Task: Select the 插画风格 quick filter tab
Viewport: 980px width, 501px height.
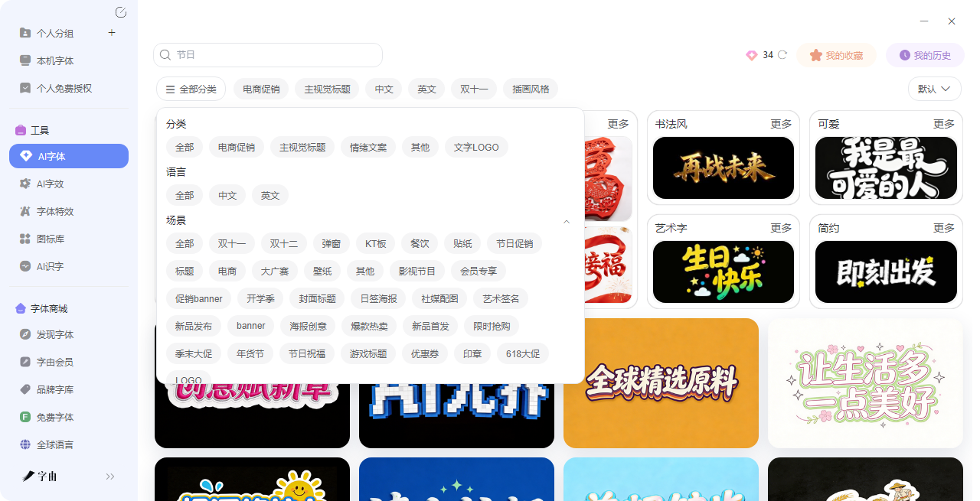Action: (531, 89)
